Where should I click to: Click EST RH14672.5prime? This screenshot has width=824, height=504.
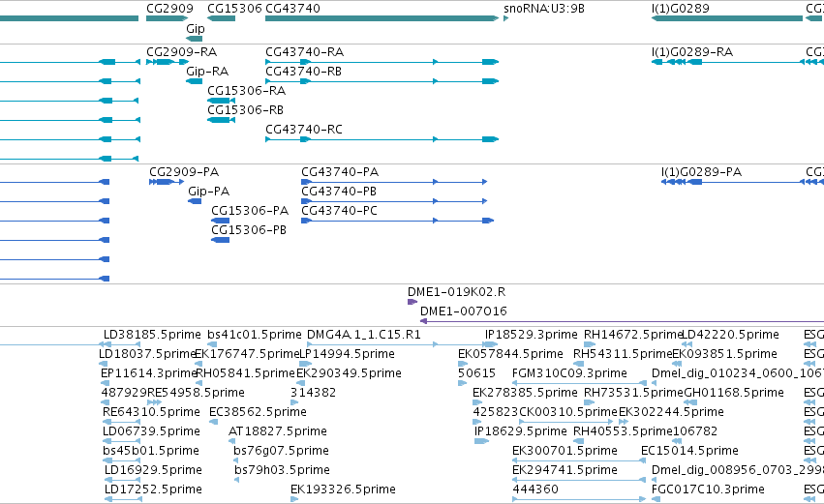click(632, 335)
